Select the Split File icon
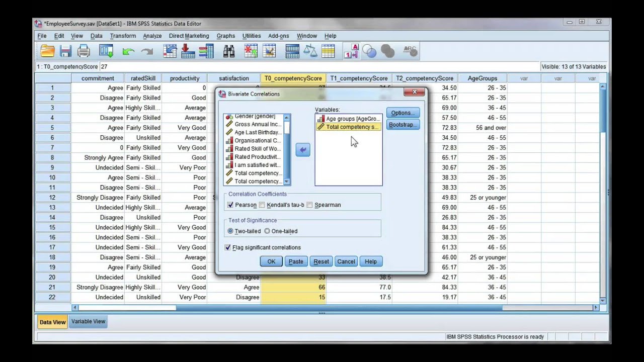644x362 pixels. coord(292,51)
